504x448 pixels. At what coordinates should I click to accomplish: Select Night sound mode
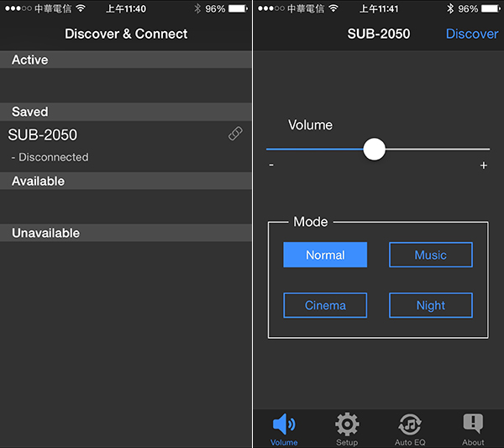point(431,305)
